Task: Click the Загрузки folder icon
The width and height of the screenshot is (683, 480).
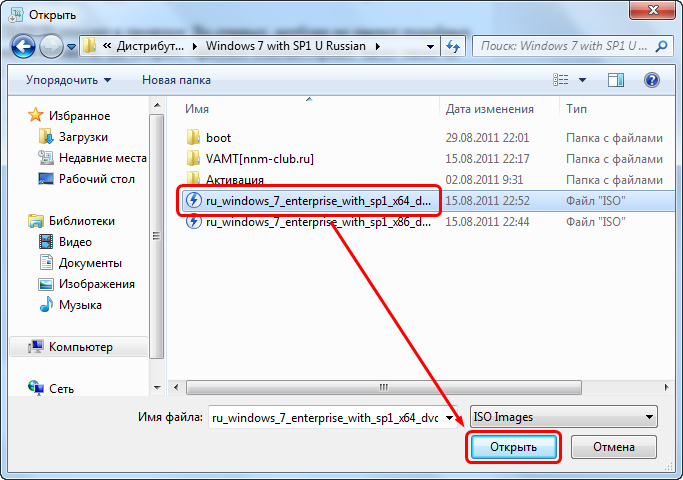Action: pos(46,136)
